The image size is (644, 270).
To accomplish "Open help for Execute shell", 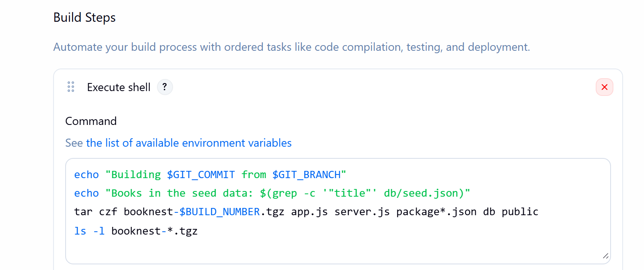I will click(165, 87).
